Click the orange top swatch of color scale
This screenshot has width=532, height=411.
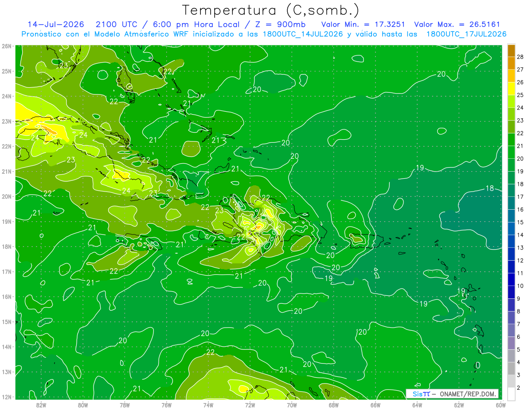511,51
